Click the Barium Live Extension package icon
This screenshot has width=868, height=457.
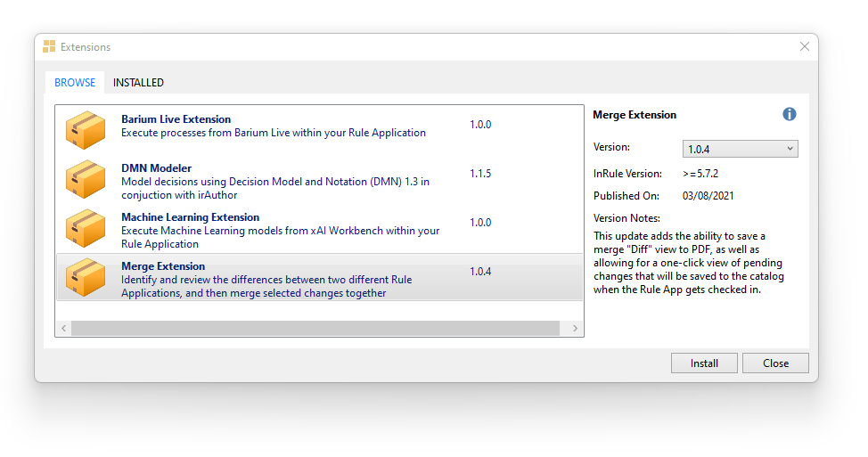[x=86, y=130]
